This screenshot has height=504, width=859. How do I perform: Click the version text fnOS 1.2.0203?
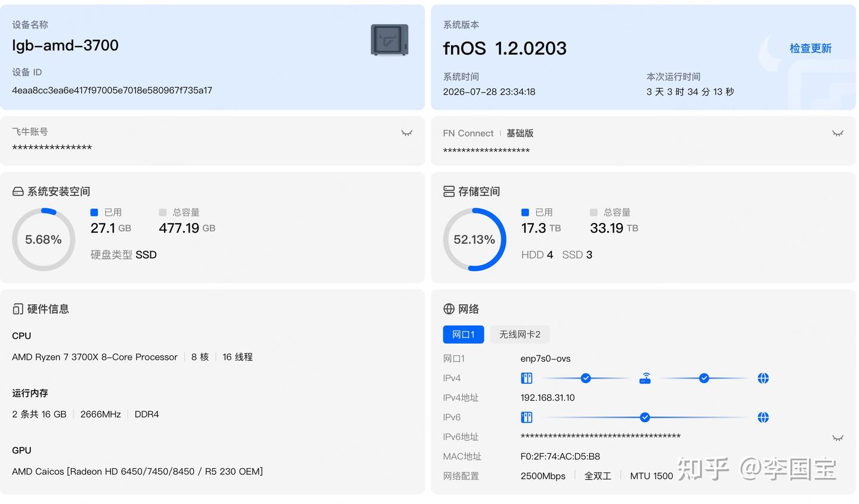(505, 48)
